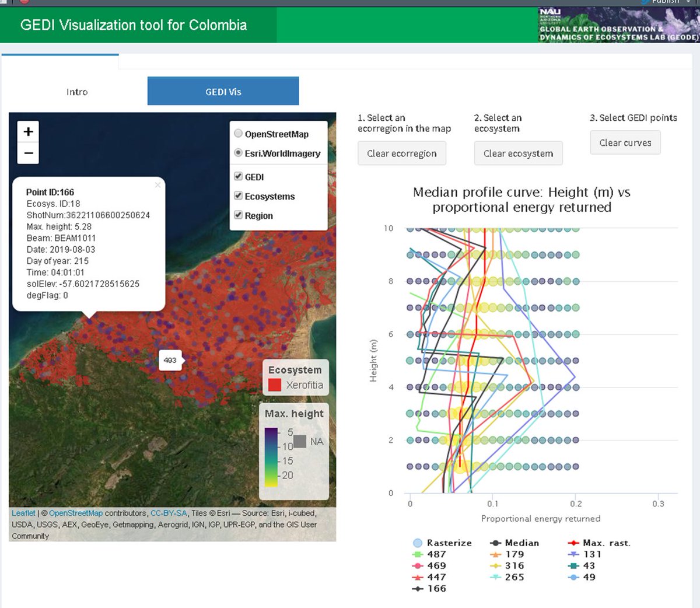The image size is (700, 608).
Task: Click the zoom in plus icon on map
Action: coord(27,131)
